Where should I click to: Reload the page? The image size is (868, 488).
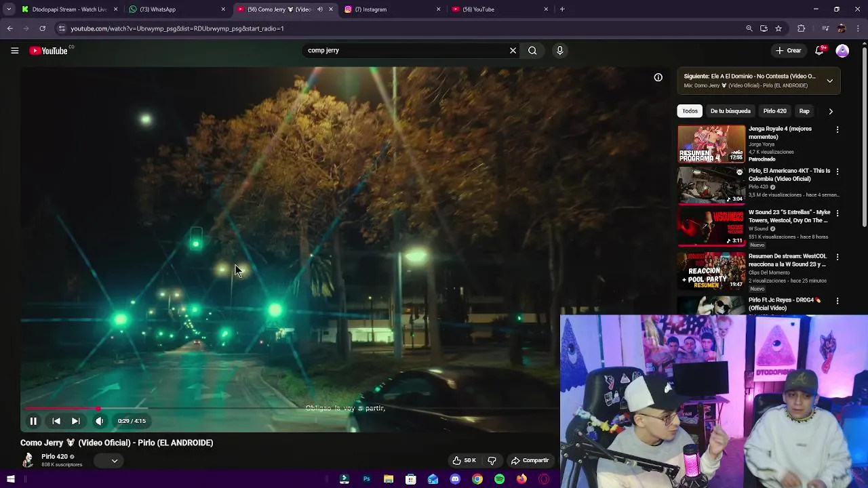(42, 28)
